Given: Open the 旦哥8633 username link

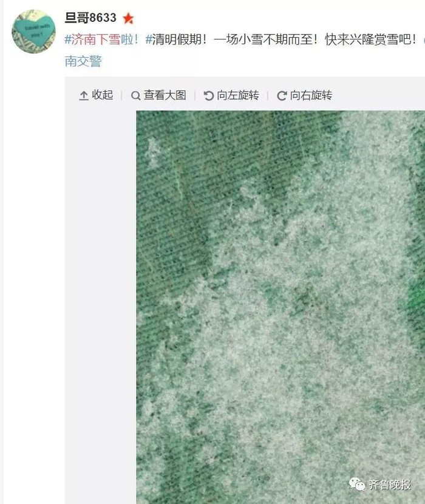Looking at the screenshot, I should pyautogui.click(x=90, y=18).
